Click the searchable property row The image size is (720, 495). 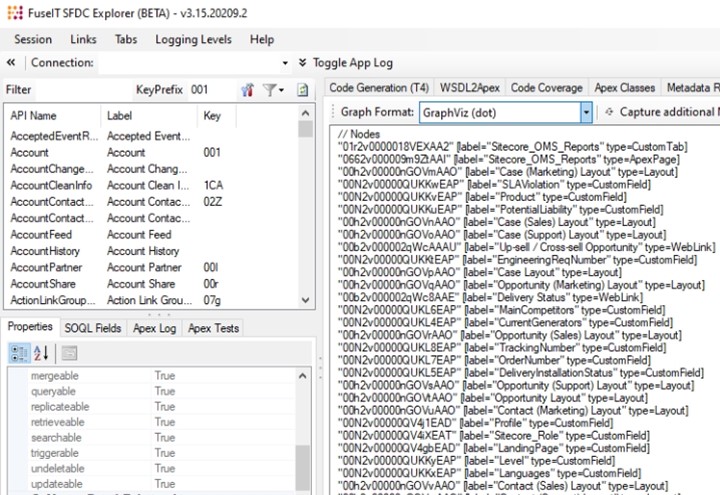[x=161, y=438]
